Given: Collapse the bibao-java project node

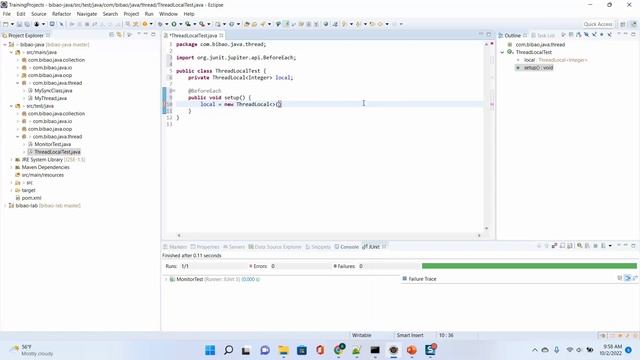Looking at the screenshot, I should [5, 44].
